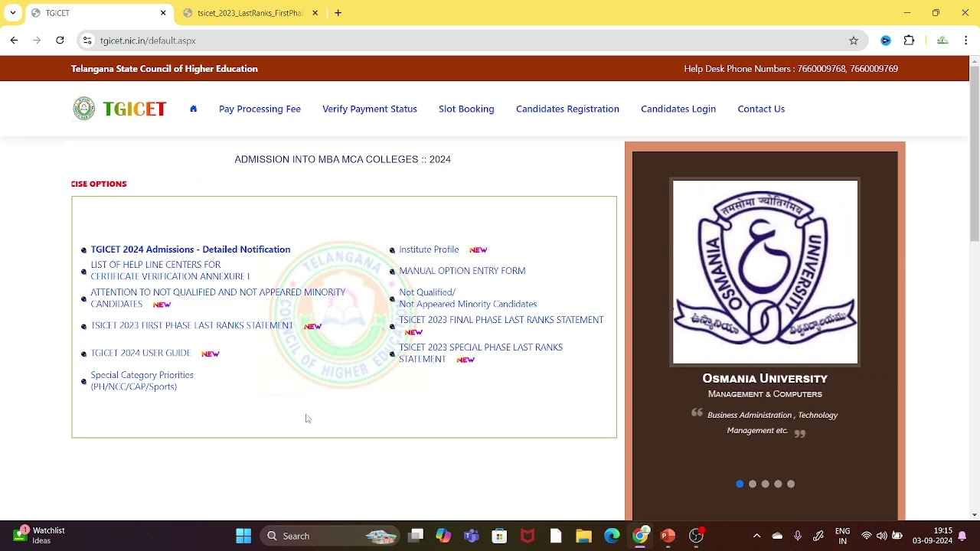Click the Osmania University logo image
The width and height of the screenshot is (980, 551).
coord(765,272)
